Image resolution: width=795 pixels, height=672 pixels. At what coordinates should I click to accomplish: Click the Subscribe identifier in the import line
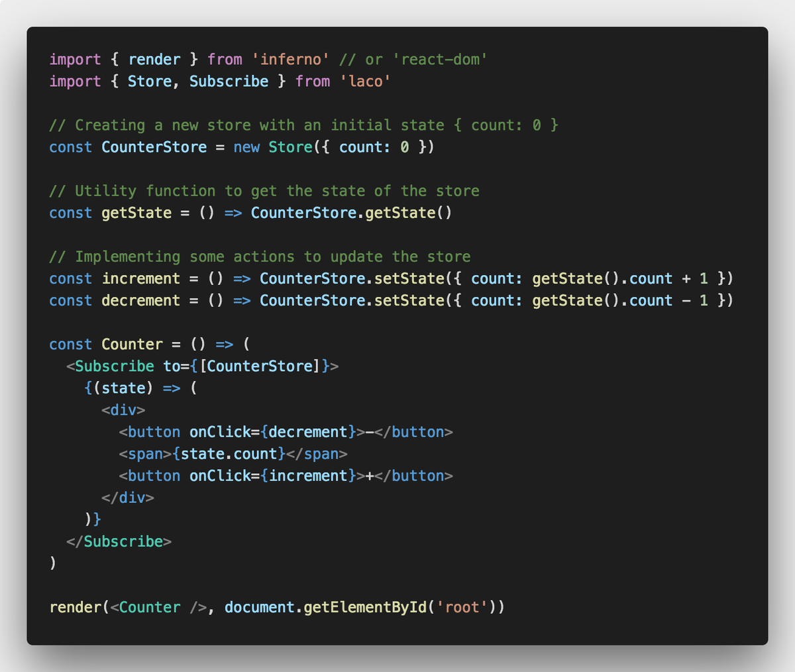coord(229,81)
